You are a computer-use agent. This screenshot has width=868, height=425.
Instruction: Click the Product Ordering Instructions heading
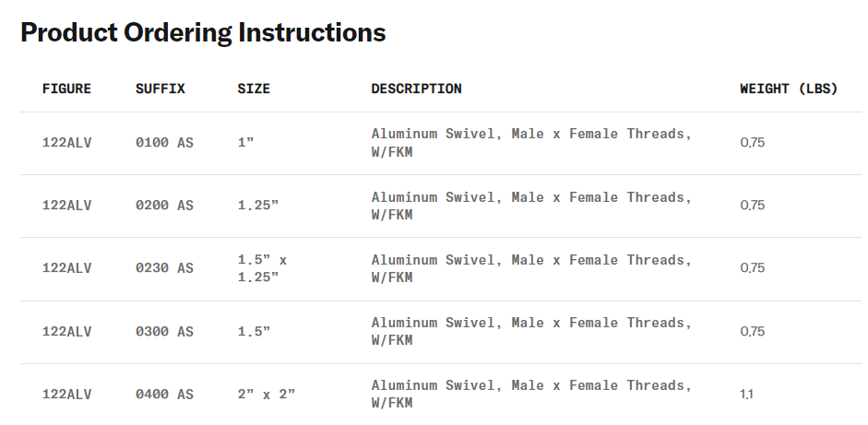pos(203,33)
